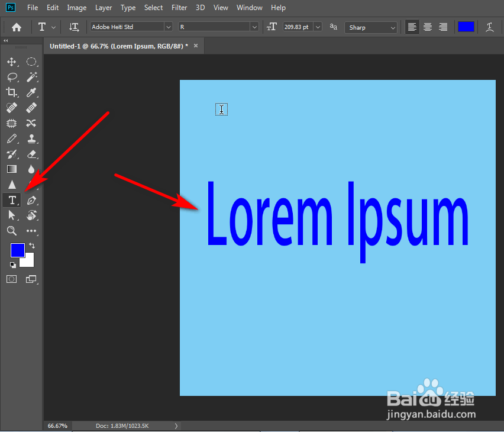Image resolution: width=504 pixels, height=432 pixels.
Task: Open the Type menu
Action: [x=128, y=8]
